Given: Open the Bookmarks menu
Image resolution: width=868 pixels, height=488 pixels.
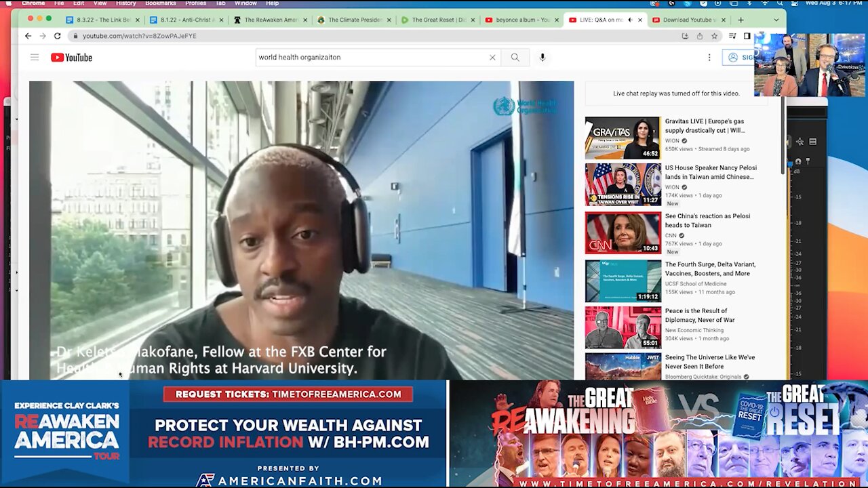Looking at the screenshot, I should [x=161, y=3].
